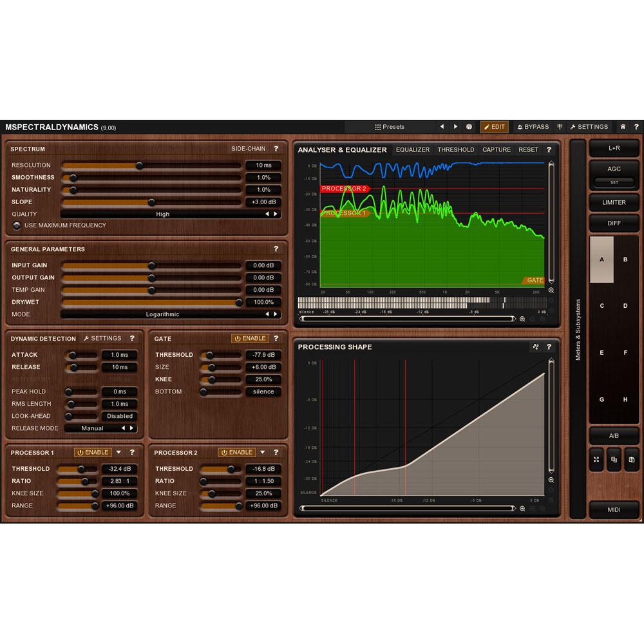Click the maximize icon below the A/B button
Image resolution: width=644 pixels, height=644 pixels.
(x=596, y=459)
